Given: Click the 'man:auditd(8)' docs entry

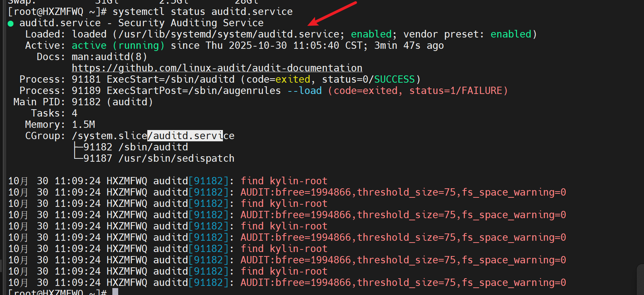Looking at the screenshot, I should tap(109, 57).
